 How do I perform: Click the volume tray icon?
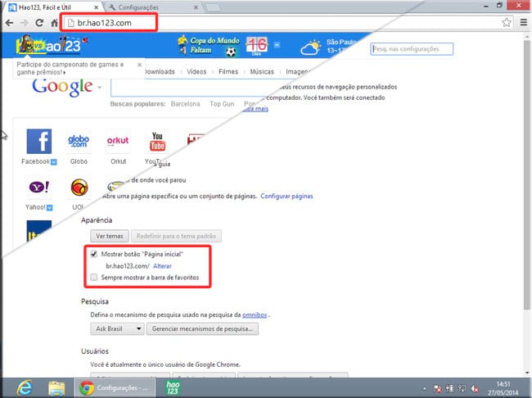(475, 388)
